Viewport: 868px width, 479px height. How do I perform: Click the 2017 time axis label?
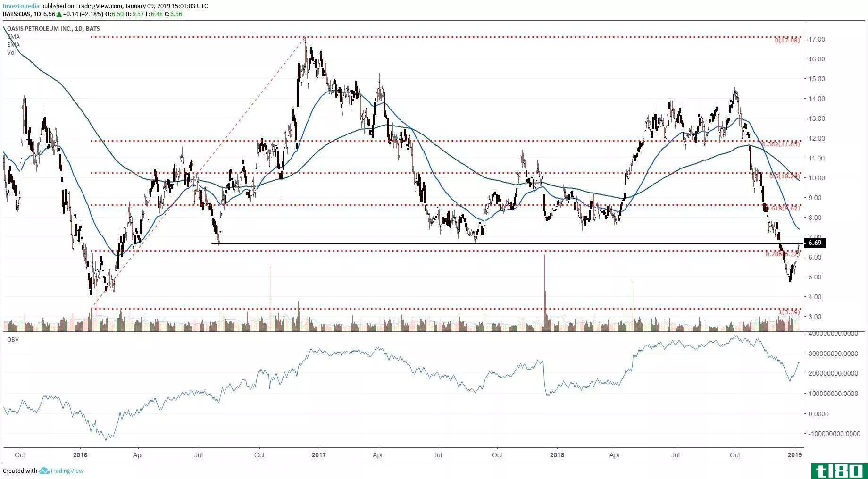[x=319, y=455]
